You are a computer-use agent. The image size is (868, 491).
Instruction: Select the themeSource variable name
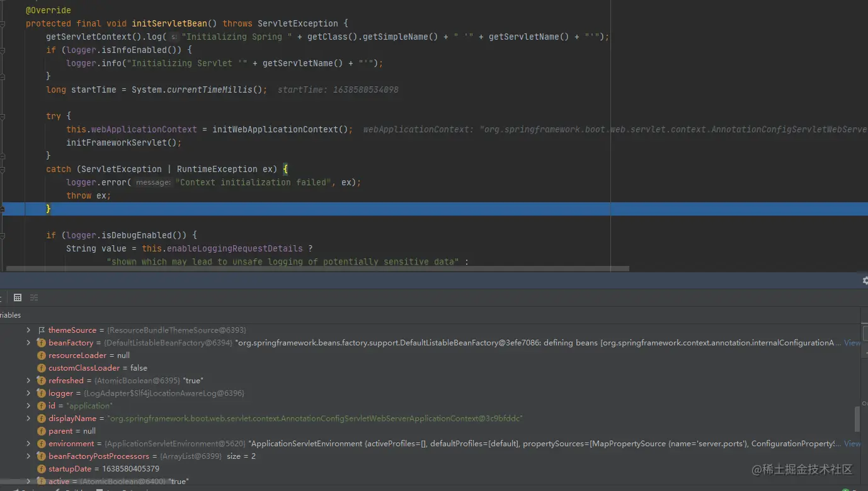click(72, 330)
